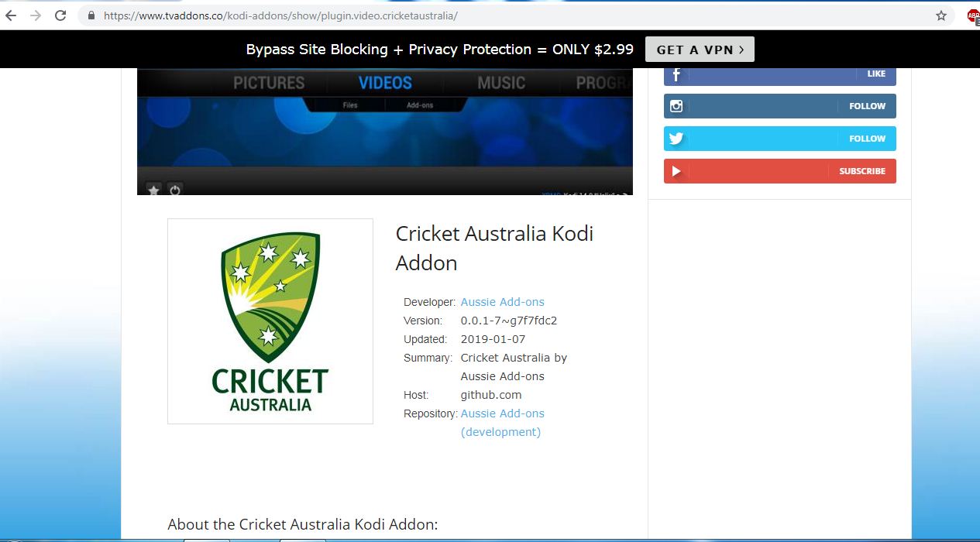980x542 pixels.
Task: Follow on Twitter via the bird icon
Action: tap(676, 139)
